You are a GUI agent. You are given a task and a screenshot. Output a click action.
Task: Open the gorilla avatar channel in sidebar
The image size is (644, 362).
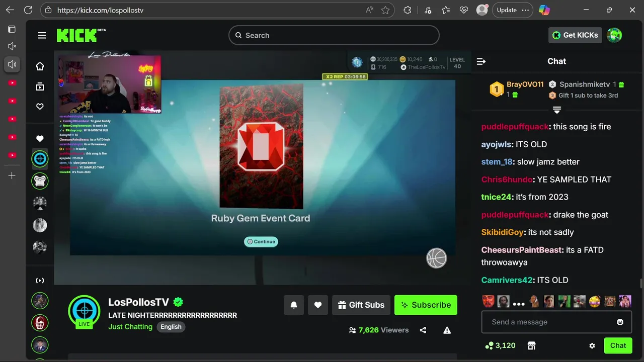(x=40, y=180)
